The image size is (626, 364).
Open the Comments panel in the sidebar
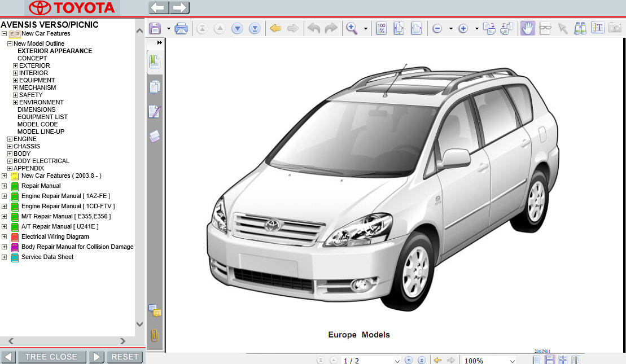click(155, 310)
